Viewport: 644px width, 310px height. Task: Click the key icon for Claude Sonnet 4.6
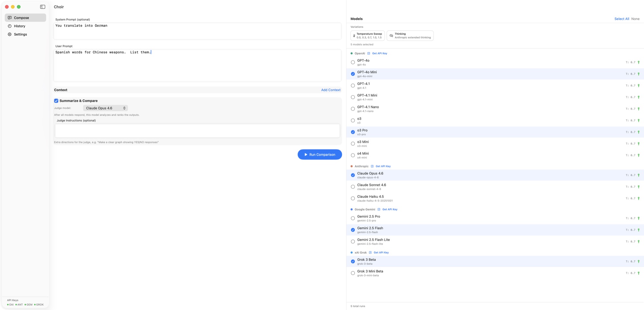point(639,187)
